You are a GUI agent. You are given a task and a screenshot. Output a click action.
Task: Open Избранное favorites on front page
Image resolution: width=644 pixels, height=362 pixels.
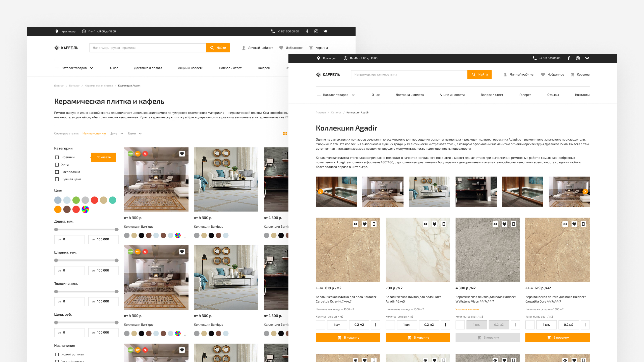[x=552, y=74]
